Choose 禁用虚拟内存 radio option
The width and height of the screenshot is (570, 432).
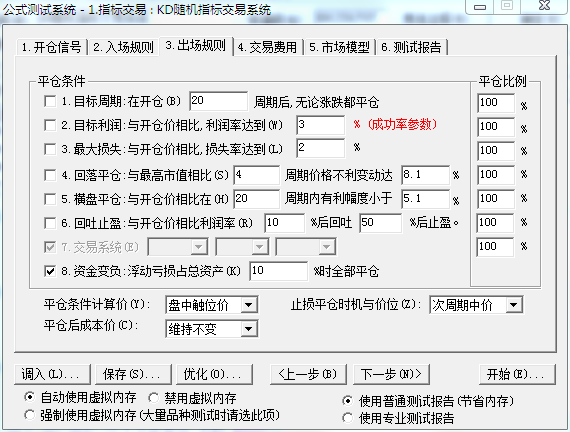(153, 398)
